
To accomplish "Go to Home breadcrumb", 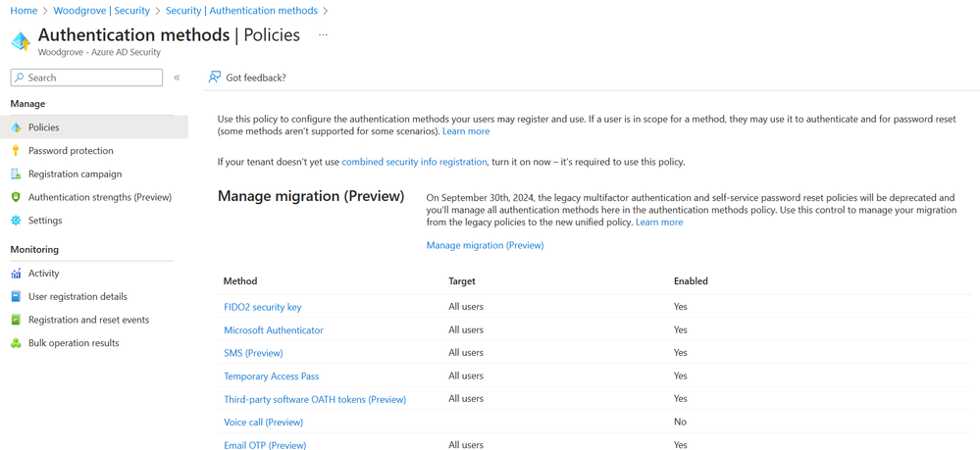I will tap(24, 11).
